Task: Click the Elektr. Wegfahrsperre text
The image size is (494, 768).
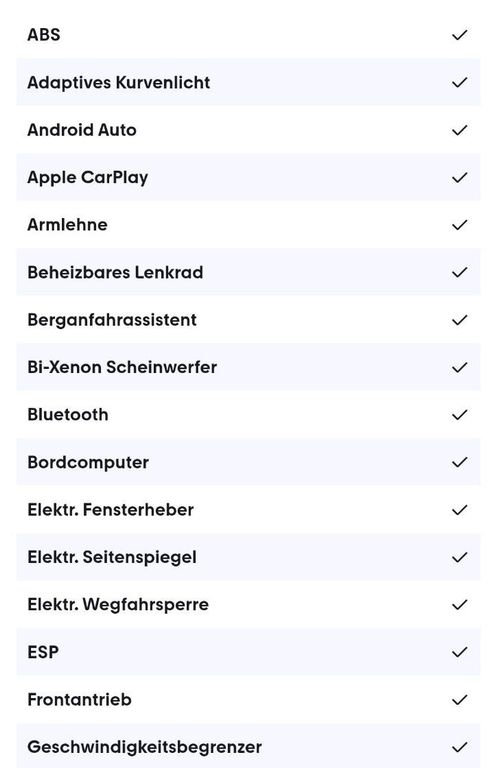Action: tap(118, 605)
